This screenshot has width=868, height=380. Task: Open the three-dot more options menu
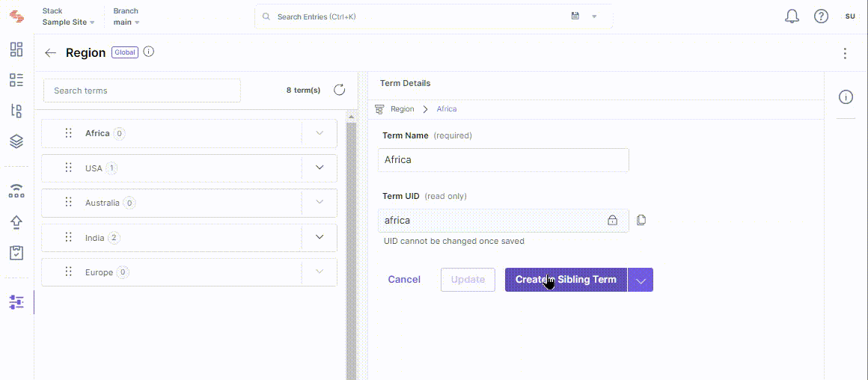coord(845,53)
